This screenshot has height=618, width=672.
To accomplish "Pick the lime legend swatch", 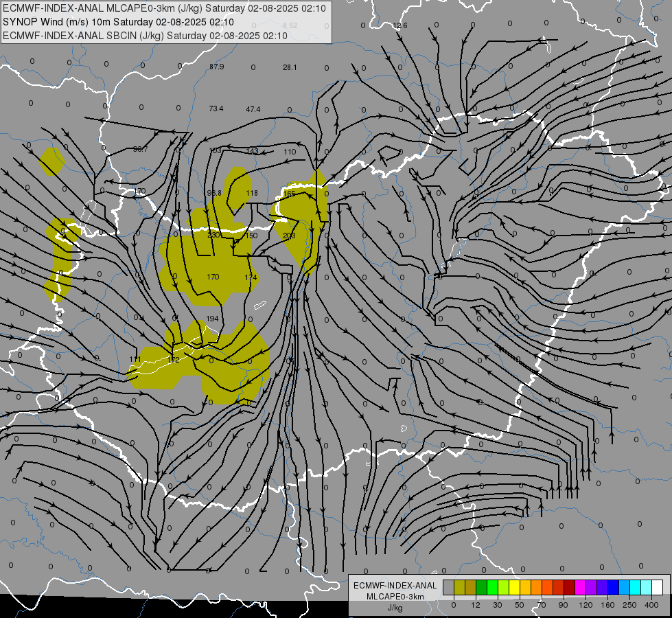I will pyautogui.click(x=504, y=588).
